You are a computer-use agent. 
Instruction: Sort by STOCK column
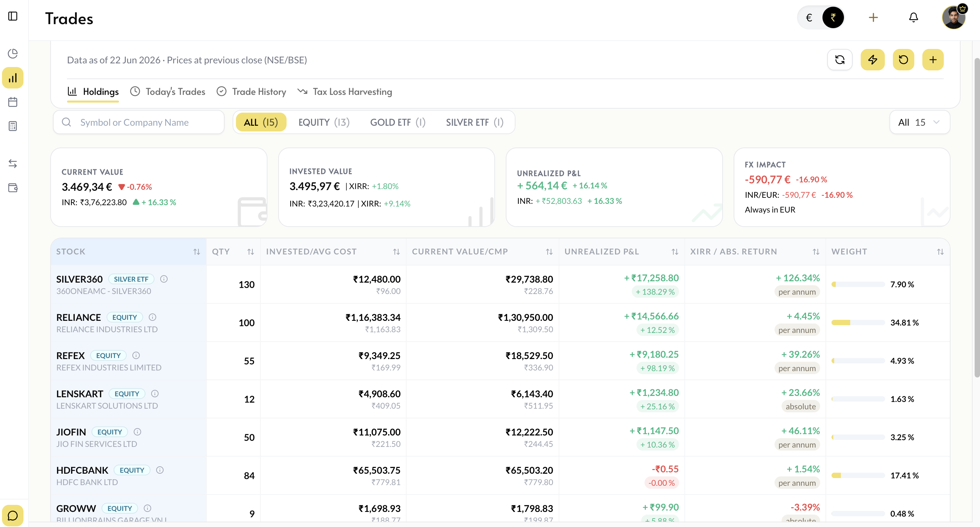pos(197,252)
